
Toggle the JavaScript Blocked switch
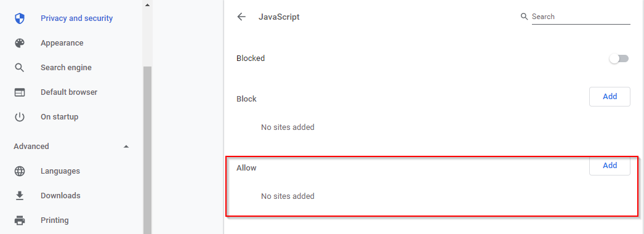pos(619,58)
